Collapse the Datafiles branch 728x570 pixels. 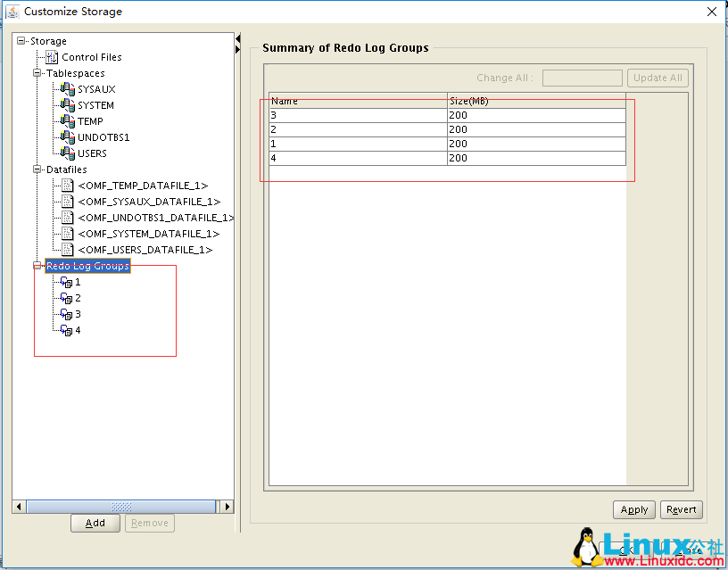click(37, 169)
